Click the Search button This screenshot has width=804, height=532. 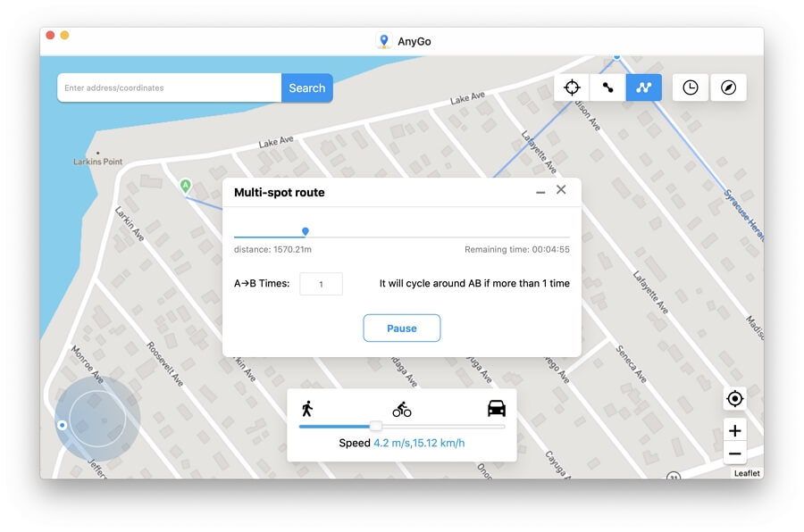(306, 88)
